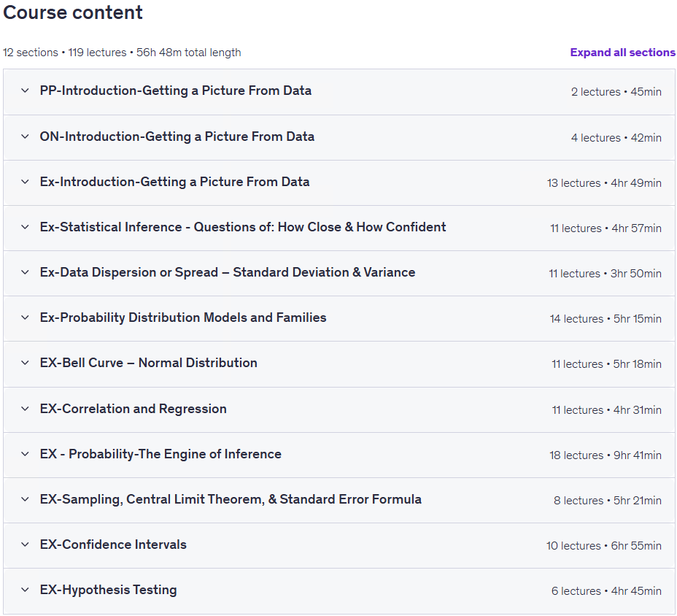The width and height of the screenshot is (677, 616).
Task: Click the EX-Hypothesis Testing title
Action: (x=109, y=590)
